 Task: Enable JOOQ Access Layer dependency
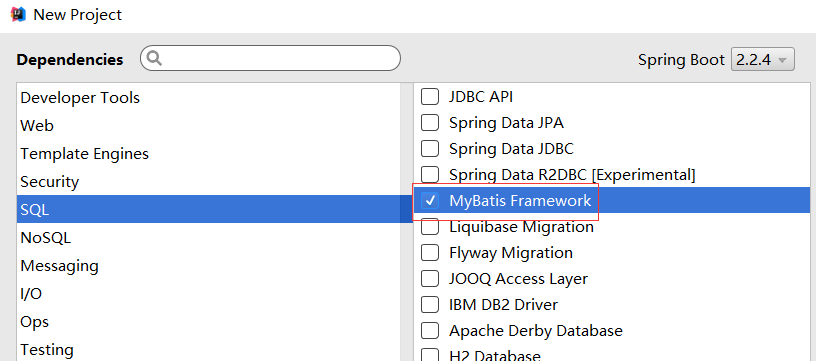coord(429,279)
